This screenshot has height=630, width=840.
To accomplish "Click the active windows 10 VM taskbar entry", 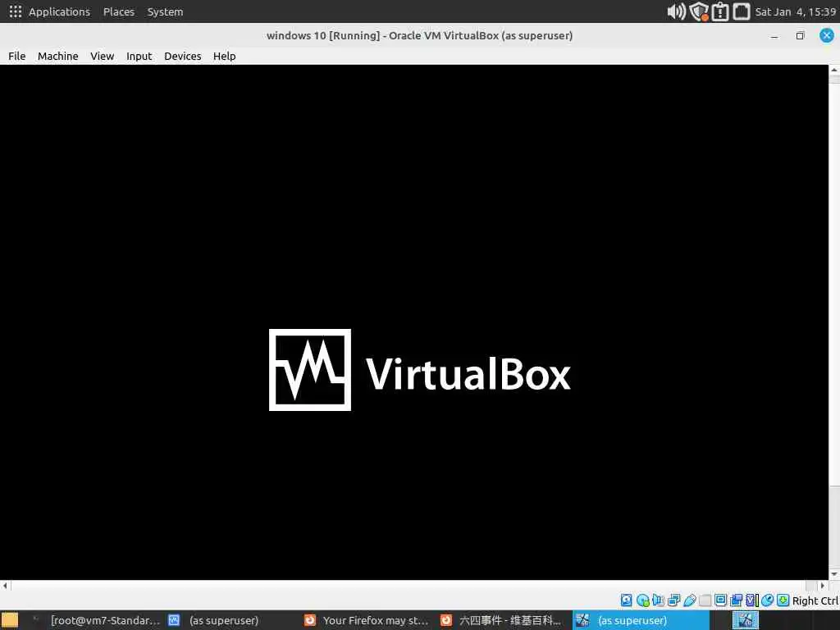I will (641, 620).
